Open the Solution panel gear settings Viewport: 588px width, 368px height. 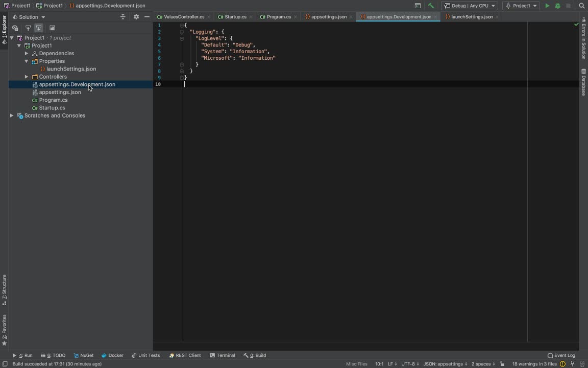click(x=136, y=17)
